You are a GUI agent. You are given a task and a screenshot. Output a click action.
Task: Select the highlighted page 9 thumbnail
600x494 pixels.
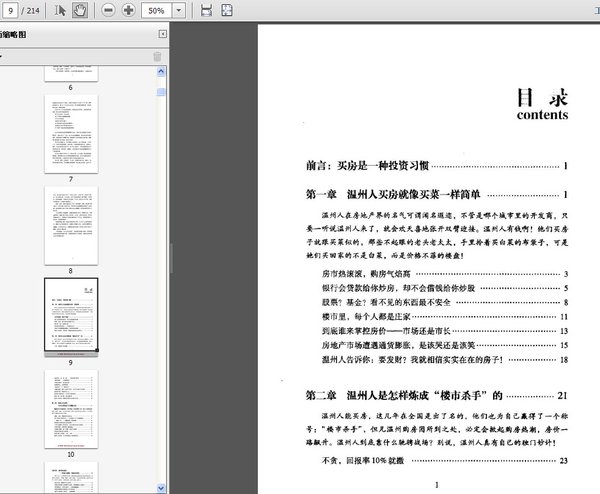pos(71,315)
